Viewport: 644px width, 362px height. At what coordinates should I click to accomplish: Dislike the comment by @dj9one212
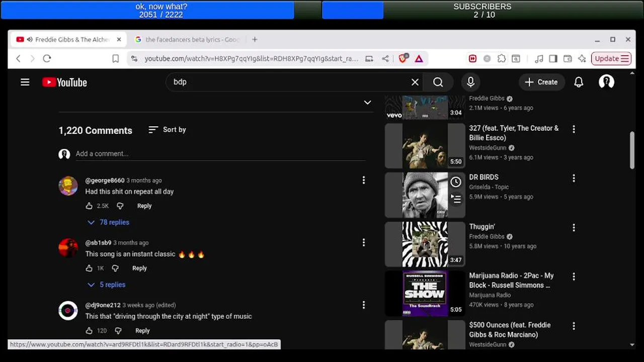click(118, 330)
